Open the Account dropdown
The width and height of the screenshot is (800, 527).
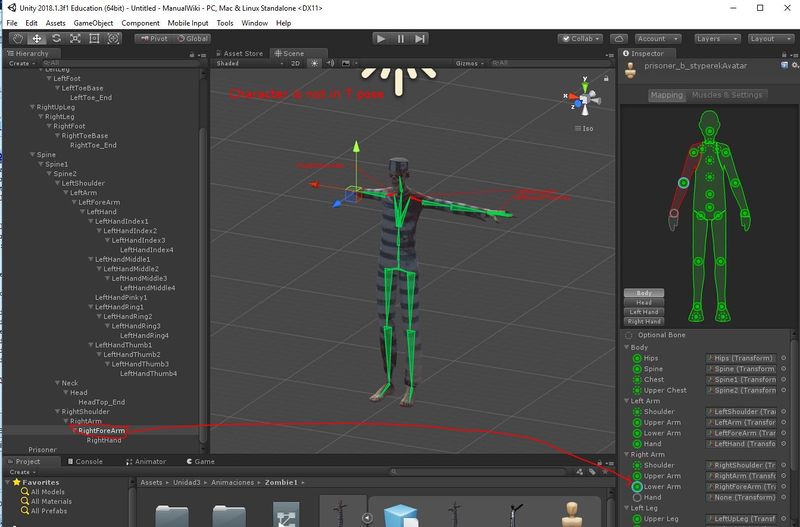coord(658,39)
